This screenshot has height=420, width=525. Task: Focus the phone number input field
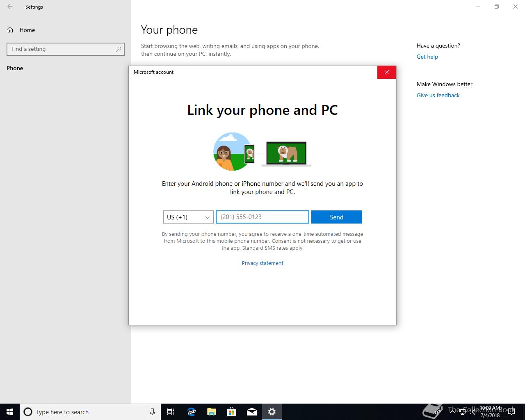pos(262,217)
